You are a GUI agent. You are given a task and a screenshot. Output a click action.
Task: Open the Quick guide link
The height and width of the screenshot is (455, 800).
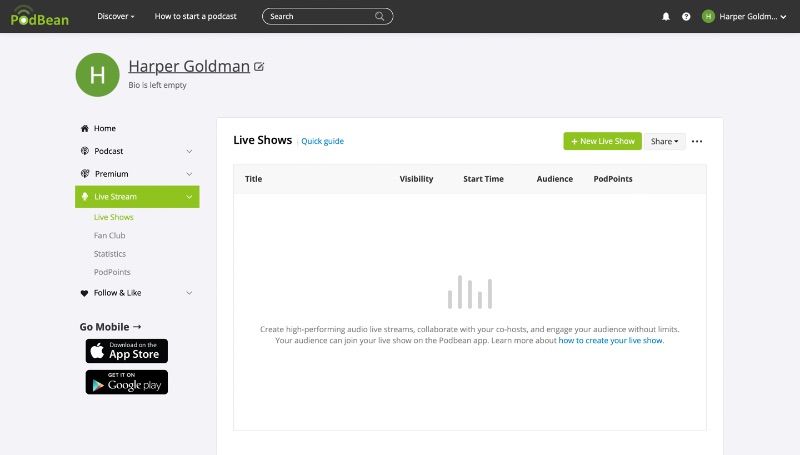coord(322,141)
